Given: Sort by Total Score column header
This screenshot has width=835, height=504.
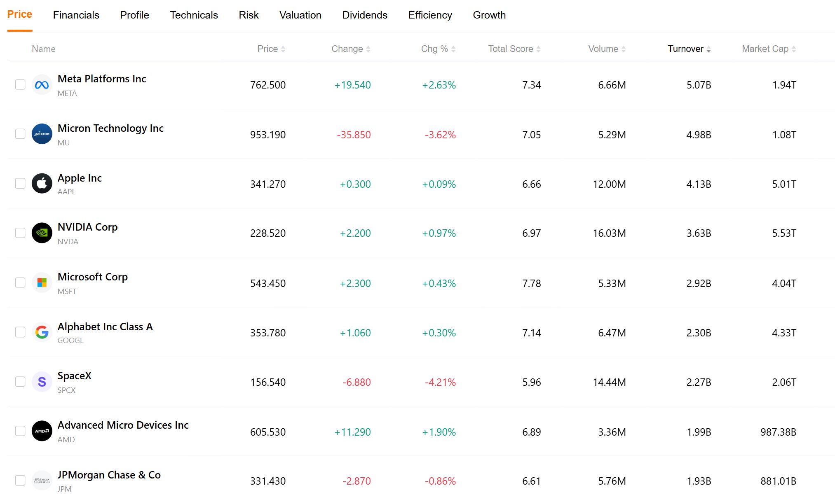Looking at the screenshot, I should pyautogui.click(x=514, y=49).
